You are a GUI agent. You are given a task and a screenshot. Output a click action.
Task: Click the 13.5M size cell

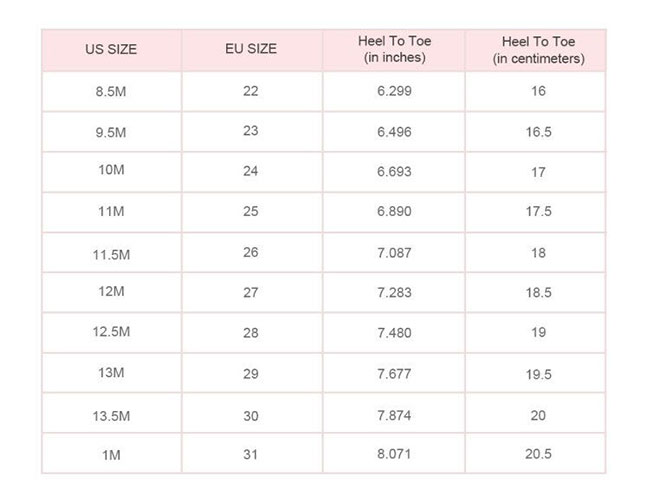[111, 413]
